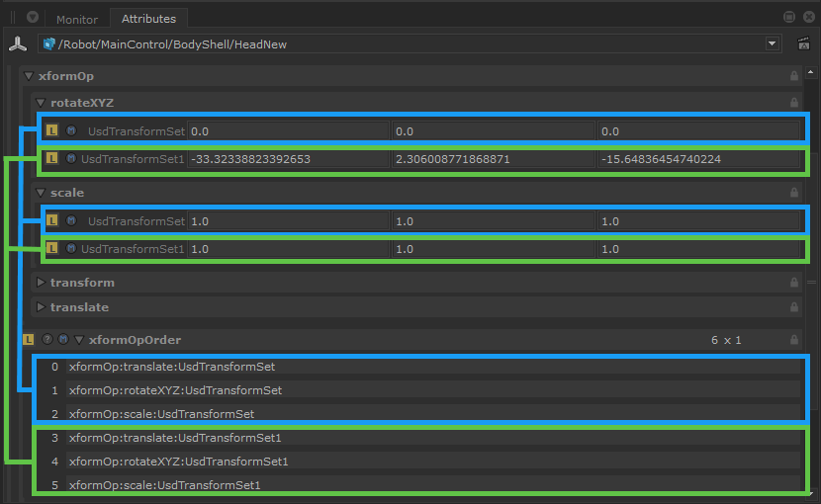Click the L icon beside xformOpOrder

pyautogui.click(x=29, y=339)
